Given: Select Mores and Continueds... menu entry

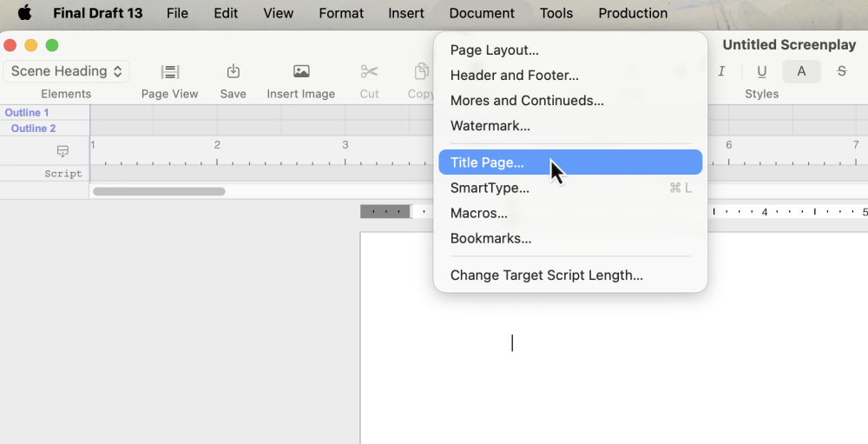Looking at the screenshot, I should pyautogui.click(x=570, y=100).
